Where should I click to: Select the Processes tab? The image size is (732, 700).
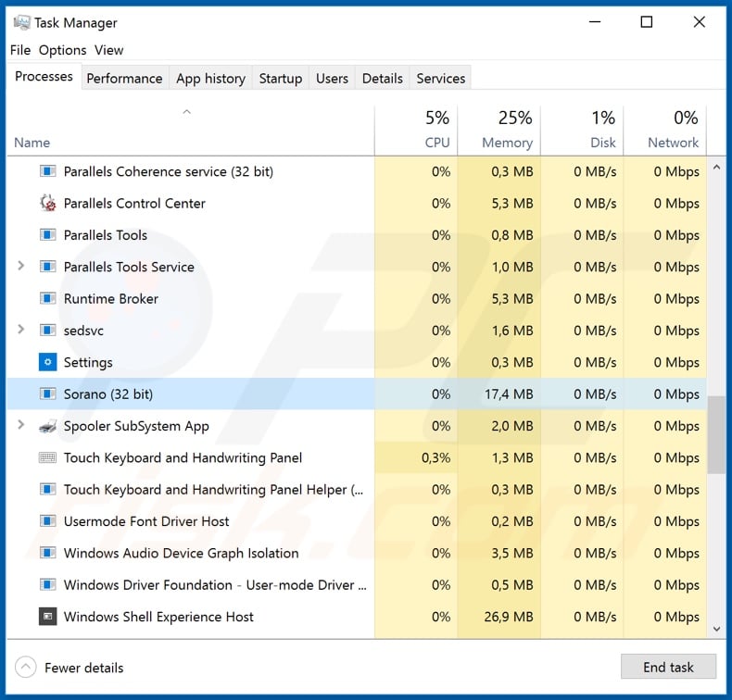click(x=44, y=76)
